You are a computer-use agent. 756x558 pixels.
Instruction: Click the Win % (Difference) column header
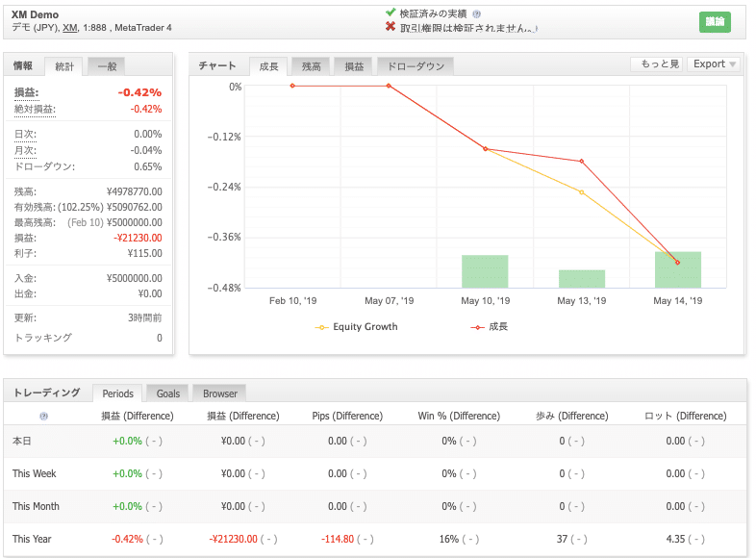pos(459,417)
